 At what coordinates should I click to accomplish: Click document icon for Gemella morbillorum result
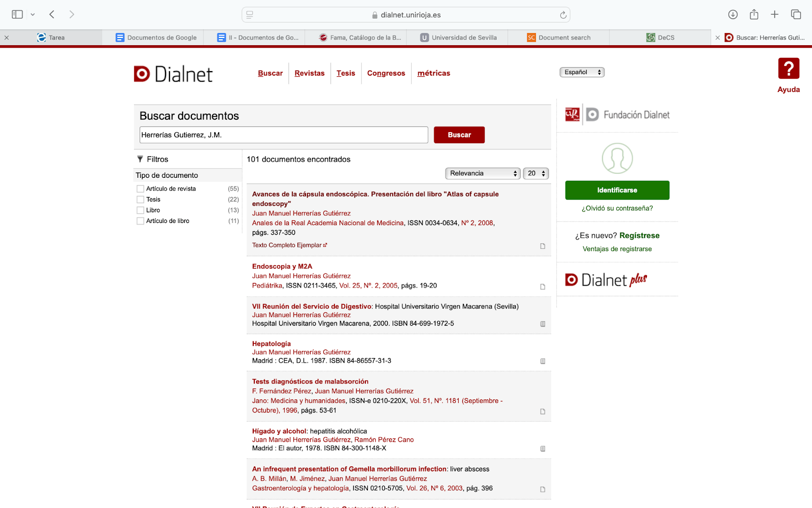(543, 490)
